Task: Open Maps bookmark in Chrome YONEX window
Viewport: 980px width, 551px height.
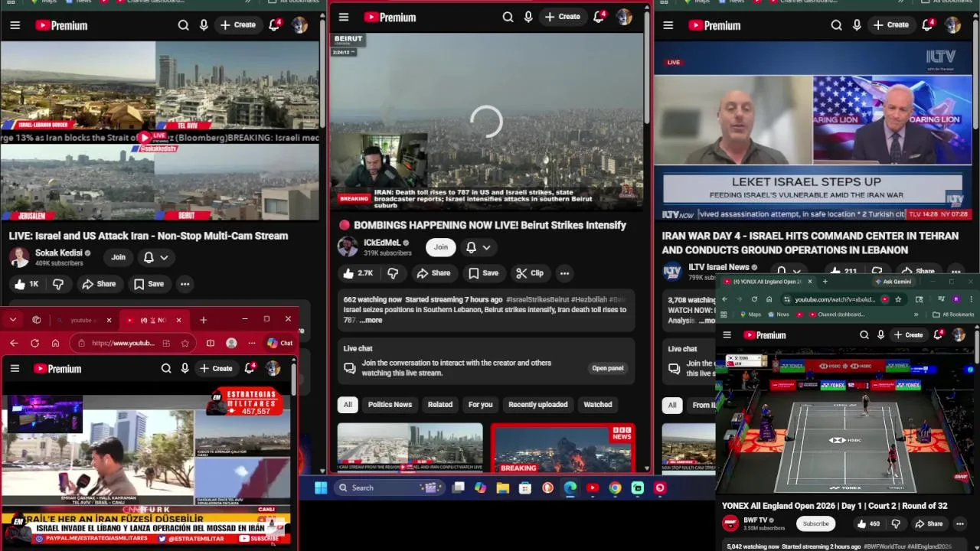Action: [750, 315]
